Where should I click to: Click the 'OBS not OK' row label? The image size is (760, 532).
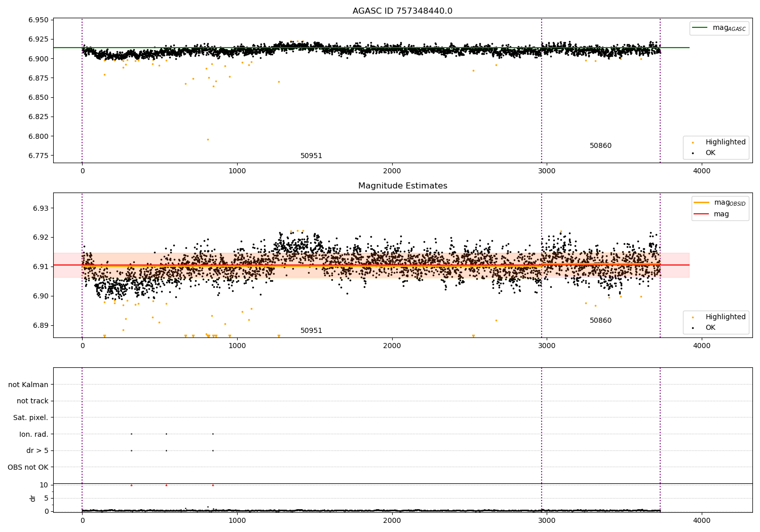(28, 467)
